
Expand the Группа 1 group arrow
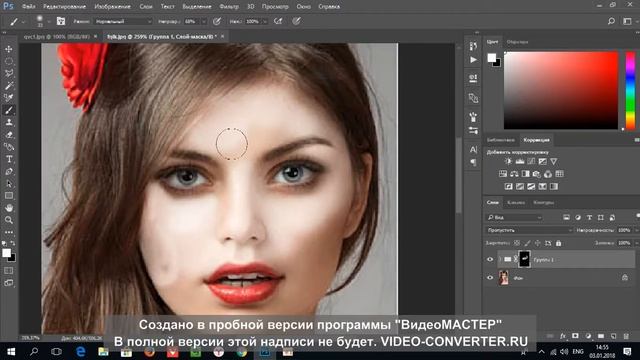pyautogui.click(x=500, y=260)
